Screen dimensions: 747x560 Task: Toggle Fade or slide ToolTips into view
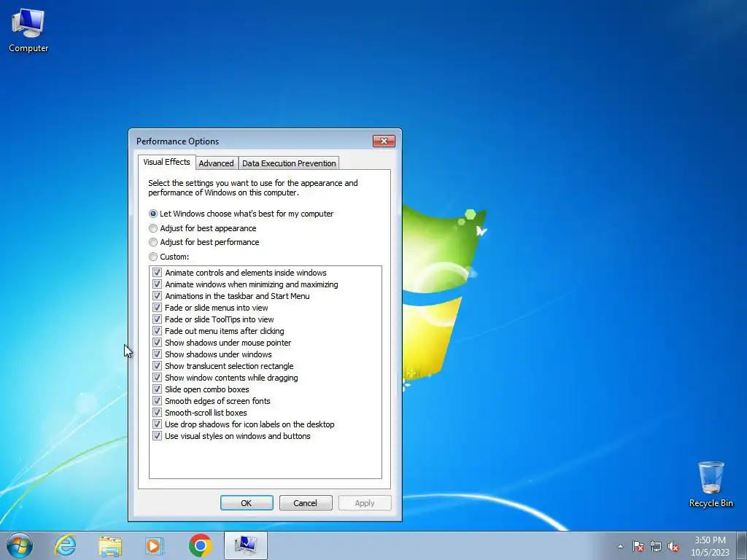pos(158,319)
